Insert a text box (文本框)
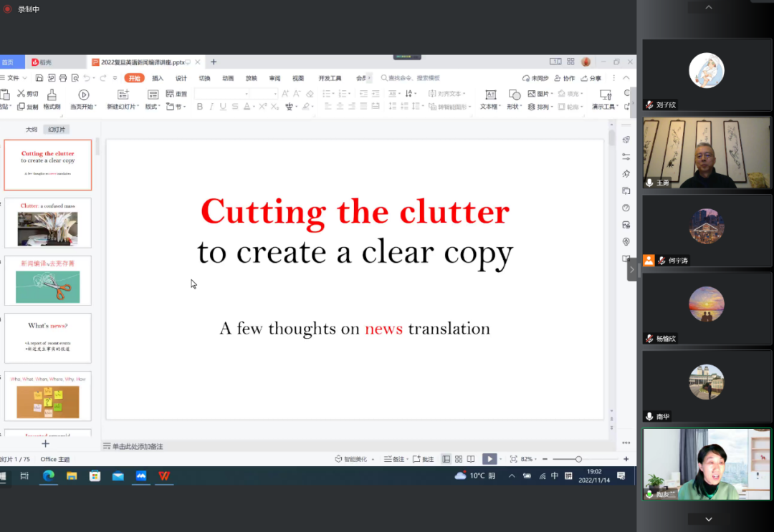 click(x=490, y=95)
